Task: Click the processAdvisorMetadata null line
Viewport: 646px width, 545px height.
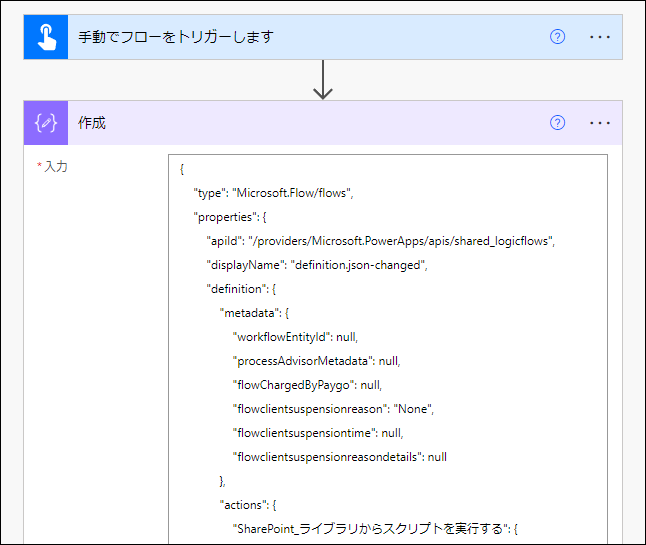Action: coord(316,361)
